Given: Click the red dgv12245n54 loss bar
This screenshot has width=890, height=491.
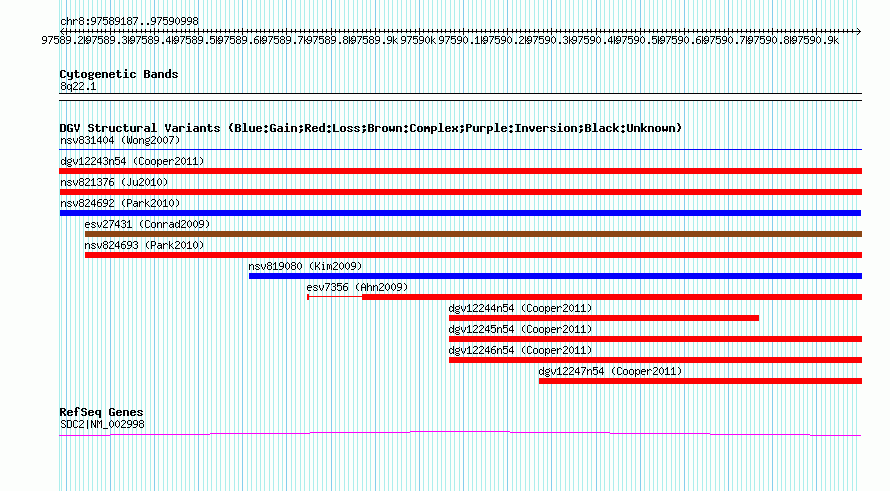Looking at the screenshot, I should [x=656, y=339].
